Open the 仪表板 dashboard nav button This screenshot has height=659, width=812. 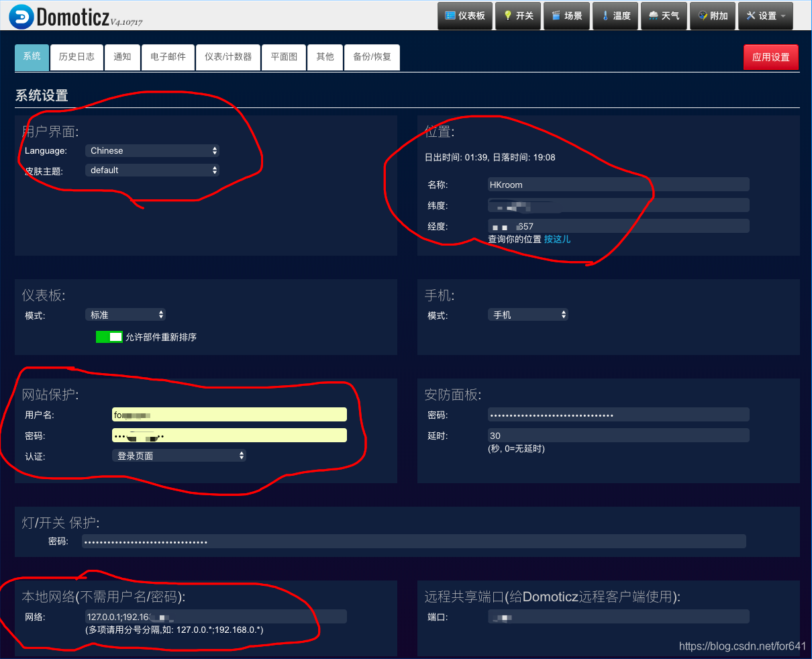[465, 16]
